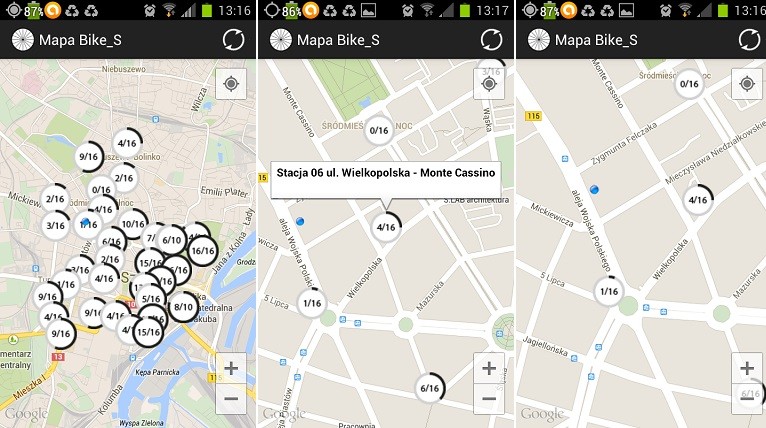Tap the bike wheel logo in the left screen

click(x=21, y=40)
